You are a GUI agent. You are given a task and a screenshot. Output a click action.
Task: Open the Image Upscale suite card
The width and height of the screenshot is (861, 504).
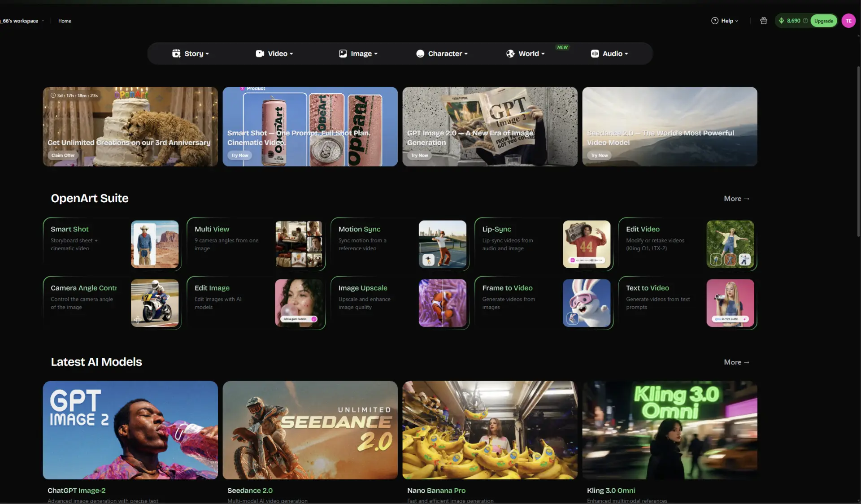400,303
